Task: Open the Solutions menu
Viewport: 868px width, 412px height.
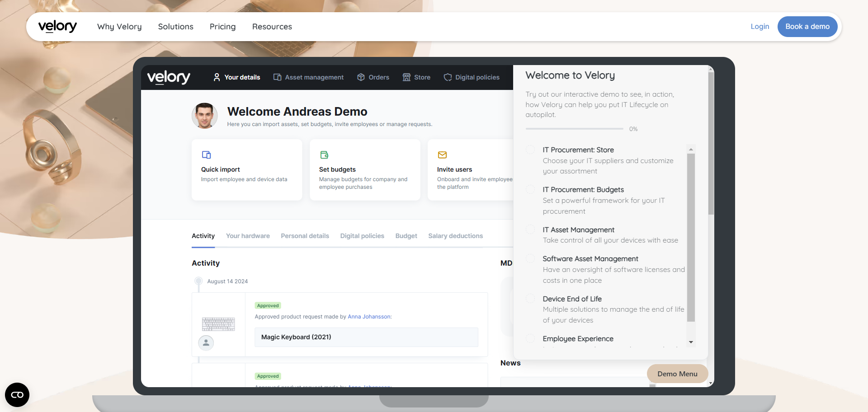Action: pos(176,27)
